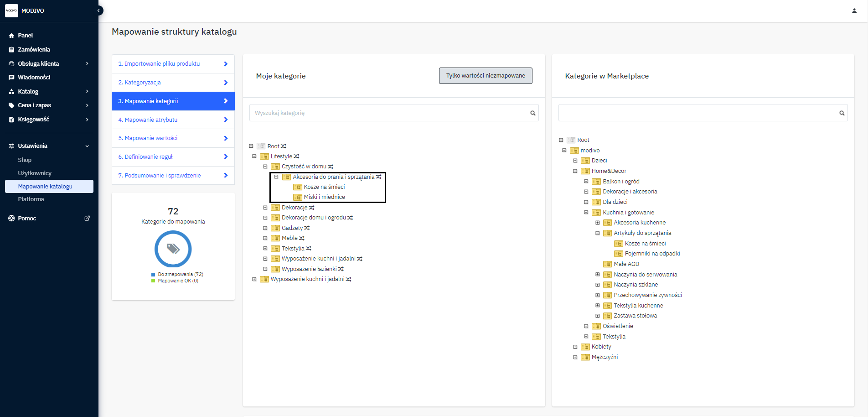Screen dimensions: 868x417
Task: Collapse the sidebar with the arrow icon
Action: (x=98, y=10)
